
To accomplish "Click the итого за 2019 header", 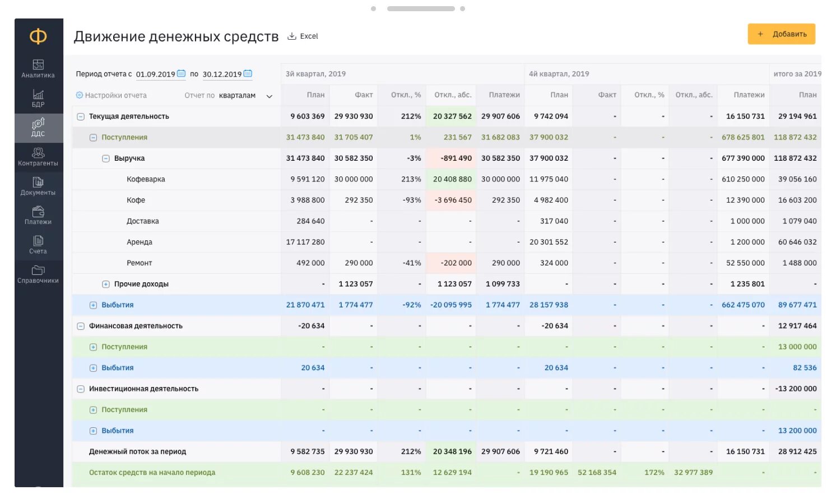I will tap(797, 74).
